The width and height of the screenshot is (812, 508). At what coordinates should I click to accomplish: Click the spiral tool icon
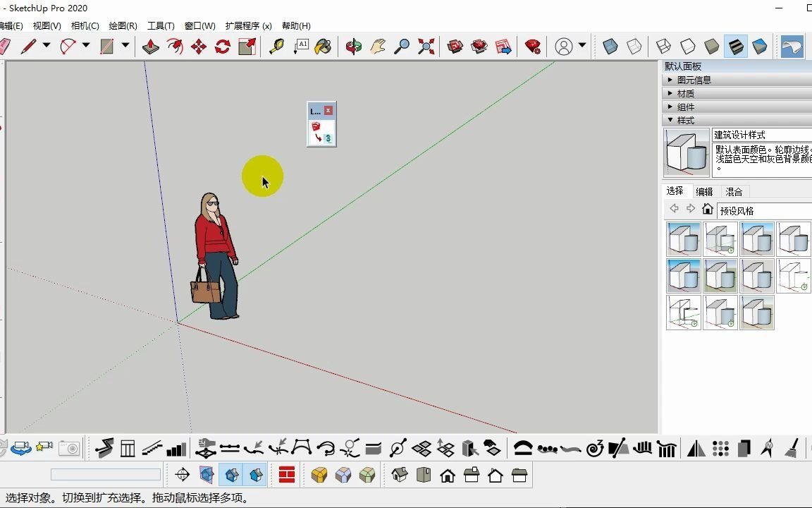coord(594,448)
